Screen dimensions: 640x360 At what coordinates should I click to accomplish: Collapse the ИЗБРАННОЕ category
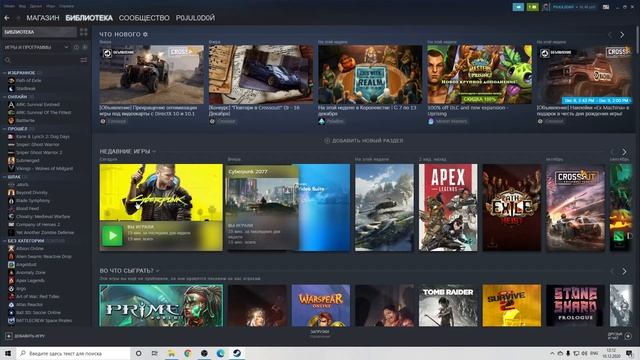5,73
